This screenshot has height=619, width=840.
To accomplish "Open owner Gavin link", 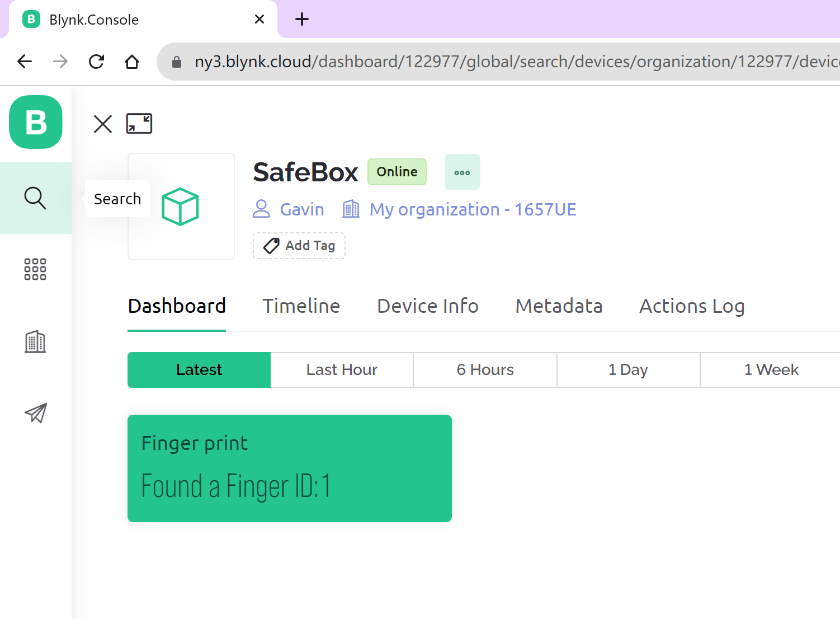I will click(x=302, y=209).
